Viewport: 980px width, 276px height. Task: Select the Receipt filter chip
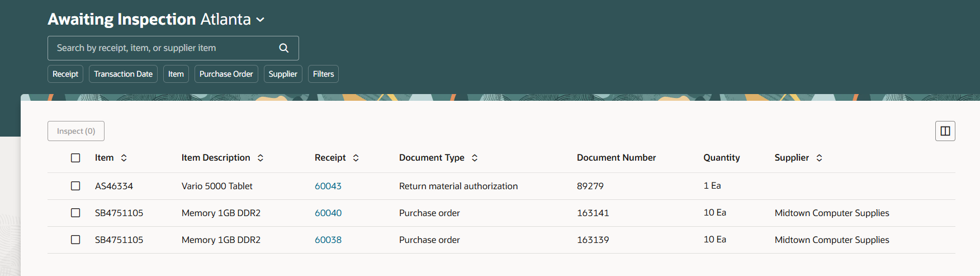coord(65,74)
